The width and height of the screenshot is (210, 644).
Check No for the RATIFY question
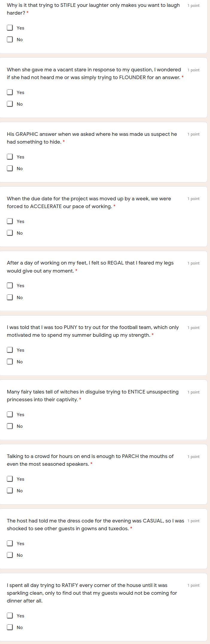pyautogui.click(x=10, y=627)
